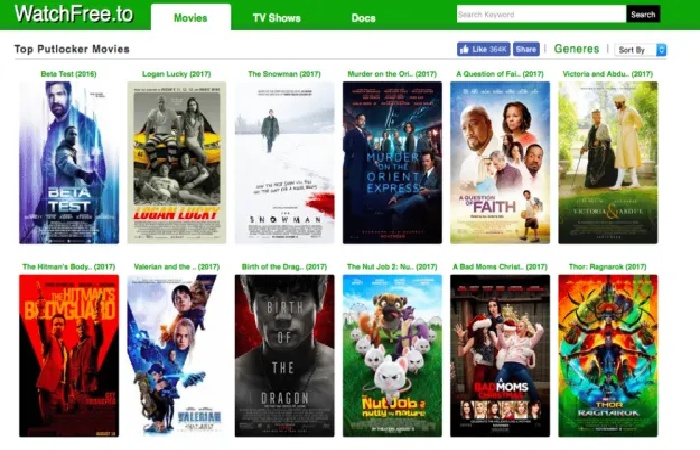
Task: Click the A Question of Faith title link
Action: (x=500, y=74)
